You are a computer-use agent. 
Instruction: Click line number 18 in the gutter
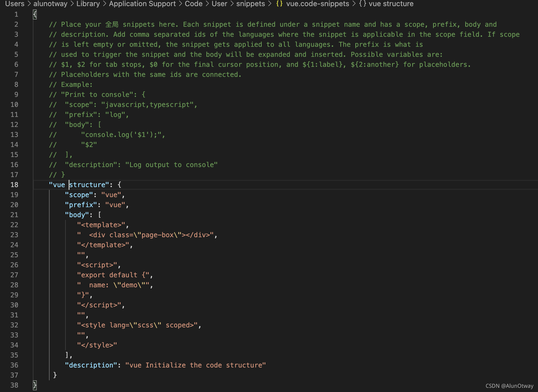[14, 185]
